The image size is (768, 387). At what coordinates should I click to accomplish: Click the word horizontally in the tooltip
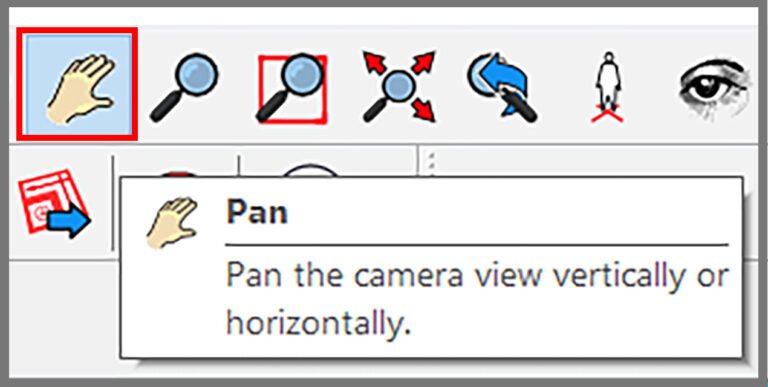[x=318, y=323]
